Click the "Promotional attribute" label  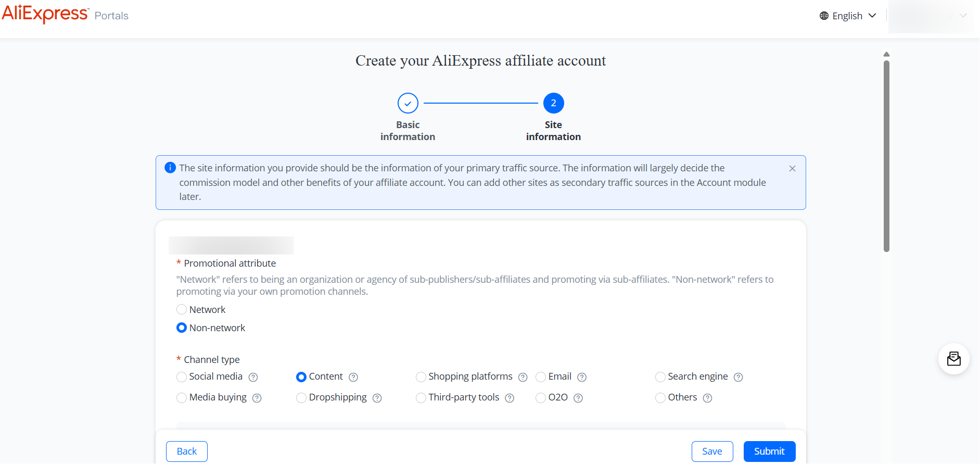click(x=230, y=264)
